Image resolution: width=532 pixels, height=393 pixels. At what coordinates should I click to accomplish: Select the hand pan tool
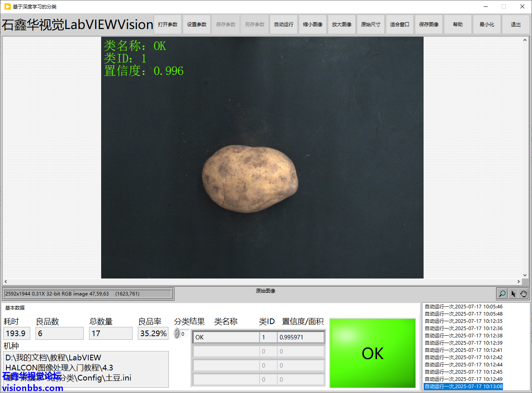(x=524, y=294)
